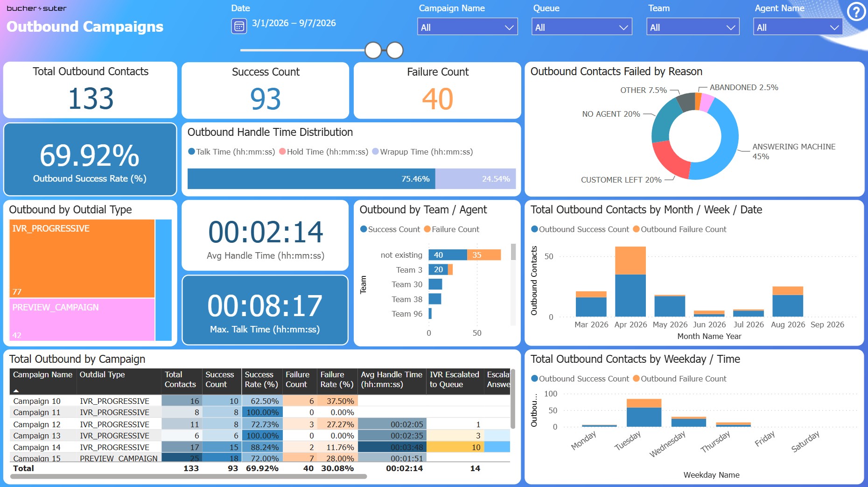
Task: Click the Apr 2026 success bar segment
Action: point(630,296)
